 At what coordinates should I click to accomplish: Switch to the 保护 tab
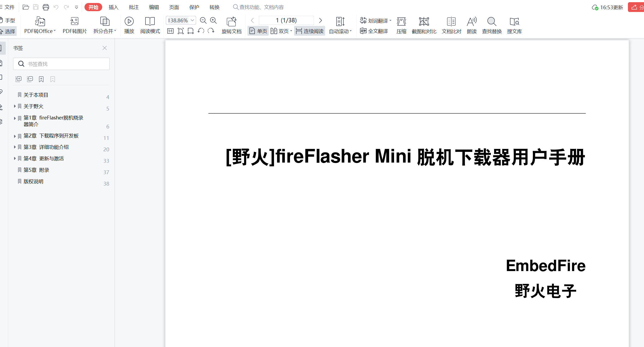pyautogui.click(x=194, y=7)
